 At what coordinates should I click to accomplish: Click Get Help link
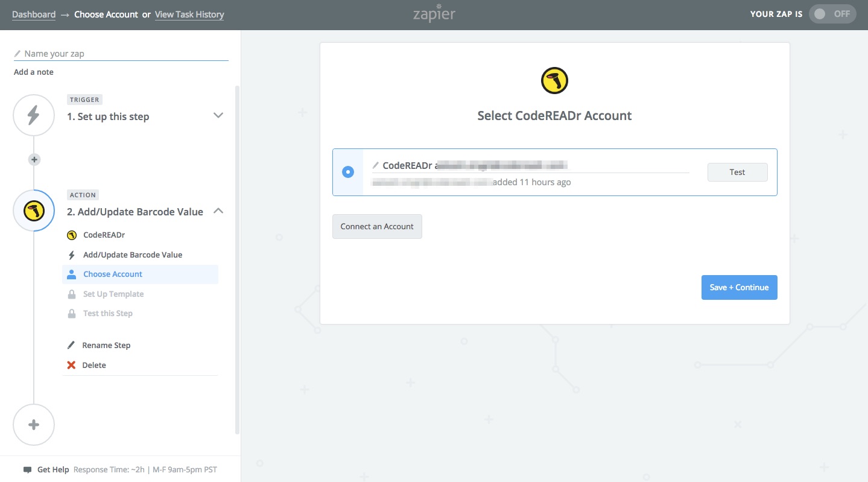[x=53, y=470]
